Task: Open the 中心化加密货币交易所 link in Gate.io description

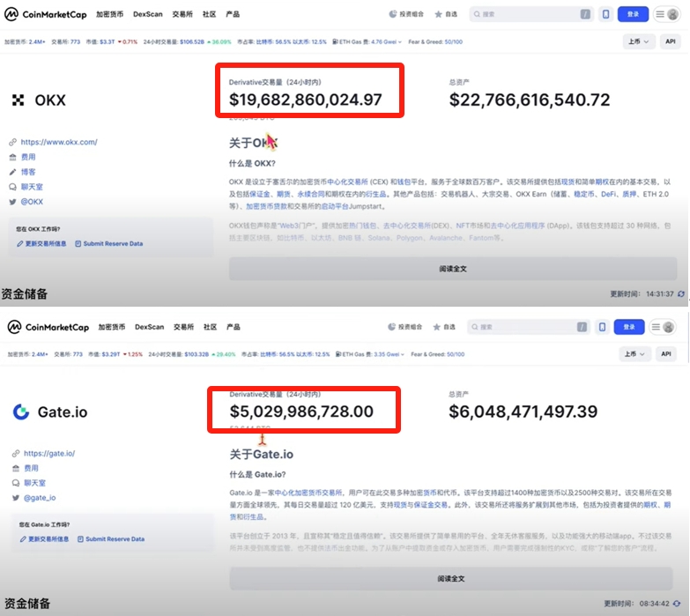Action: 308,493
